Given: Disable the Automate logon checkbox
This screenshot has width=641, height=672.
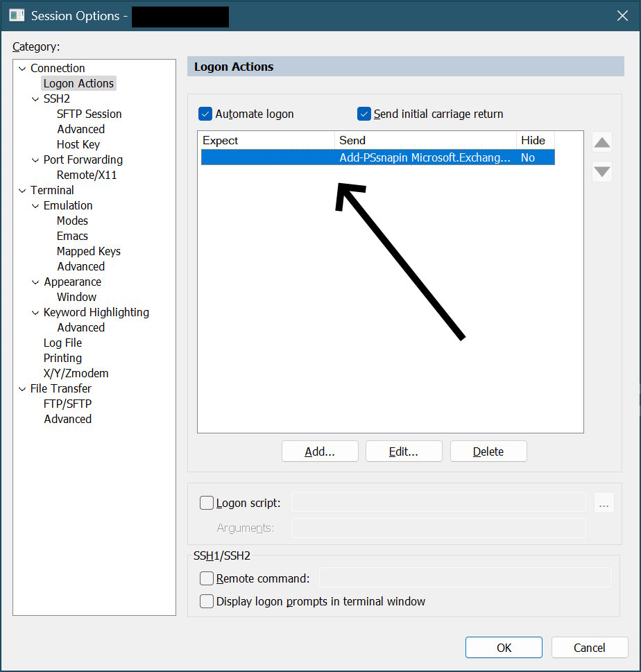Looking at the screenshot, I should point(205,114).
